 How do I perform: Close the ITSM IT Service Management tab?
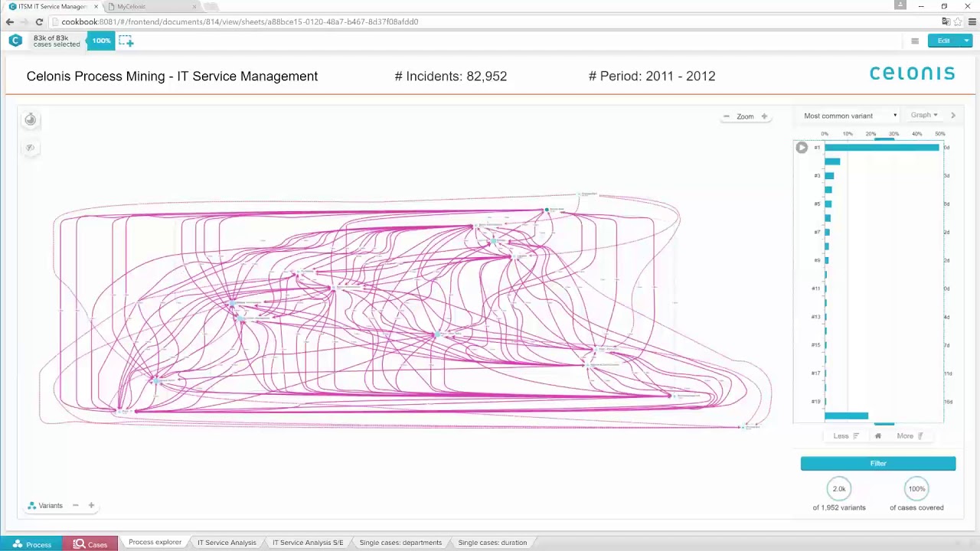[x=96, y=7]
